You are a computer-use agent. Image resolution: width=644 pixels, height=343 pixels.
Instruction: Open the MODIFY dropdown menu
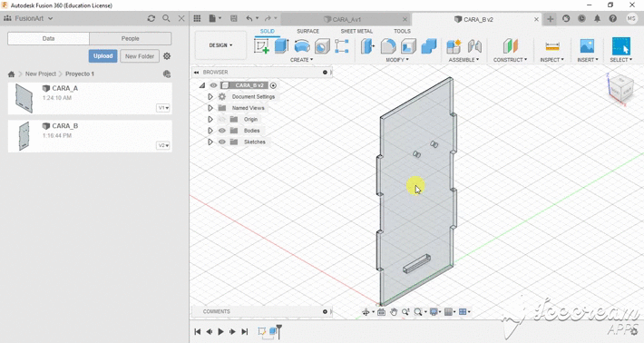[397, 60]
